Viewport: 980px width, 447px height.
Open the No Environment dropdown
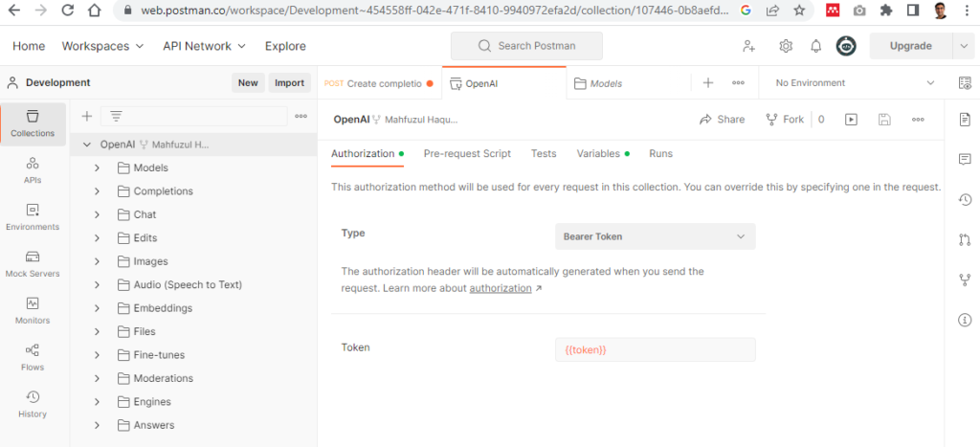[x=854, y=83]
